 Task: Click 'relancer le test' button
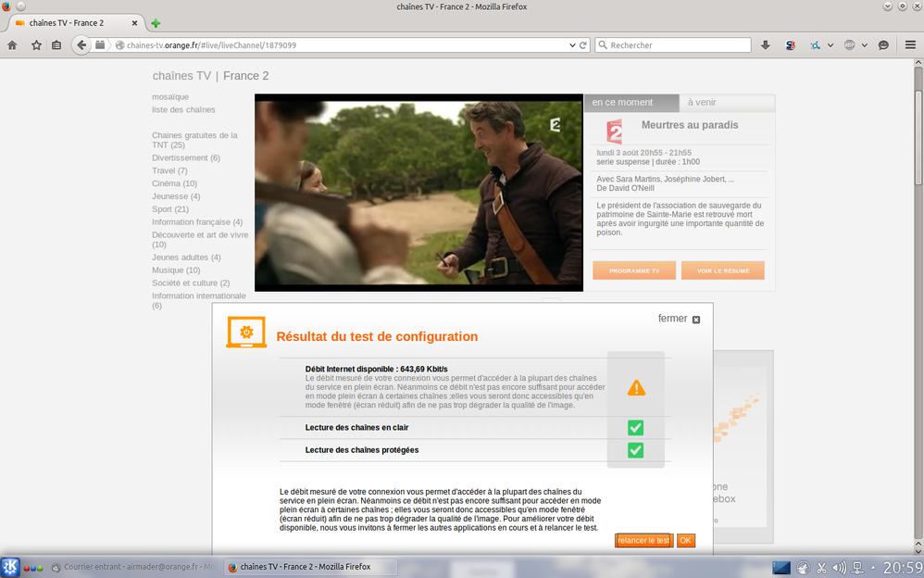(643, 540)
